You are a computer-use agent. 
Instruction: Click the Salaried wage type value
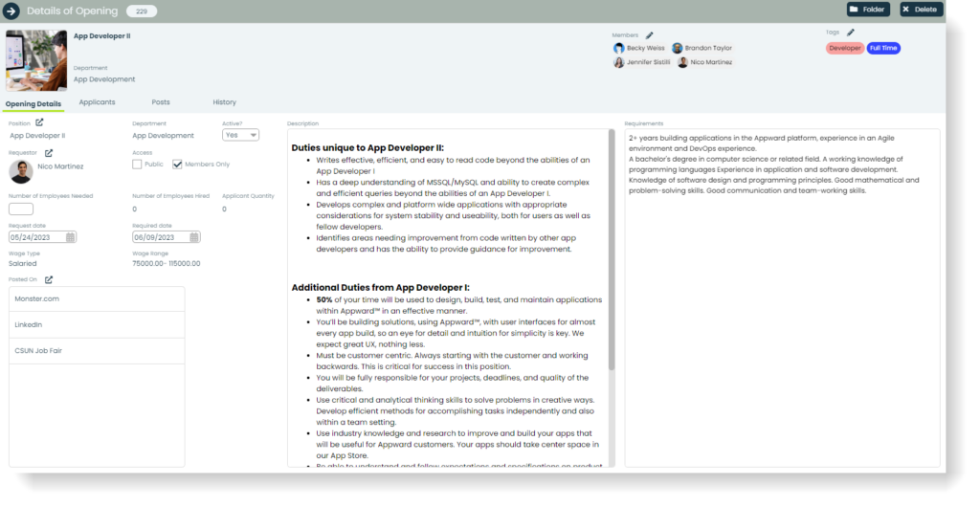[x=23, y=263]
